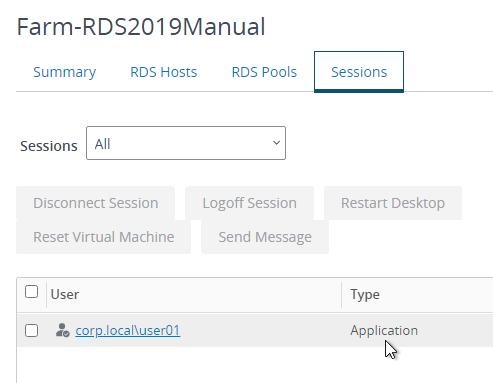Image resolution: width=493 pixels, height=383 pixels.
Task: Open the RDS Hosts tab
Action: [164, 72]
